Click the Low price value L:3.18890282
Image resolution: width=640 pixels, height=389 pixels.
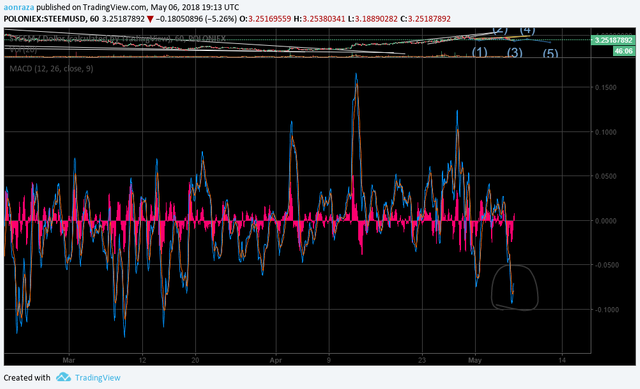[x=373, y=19]
